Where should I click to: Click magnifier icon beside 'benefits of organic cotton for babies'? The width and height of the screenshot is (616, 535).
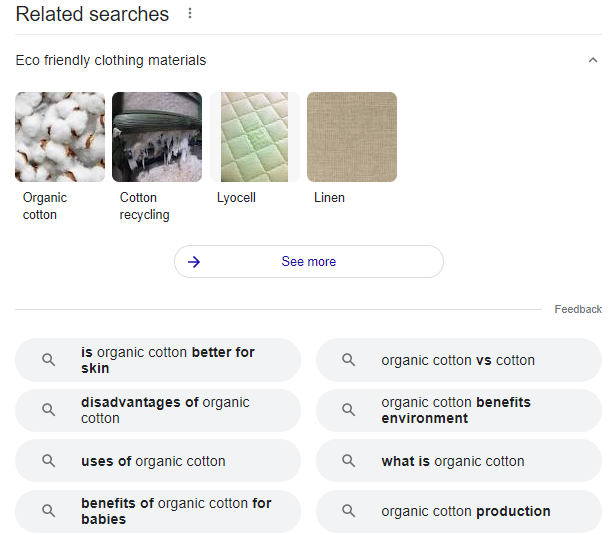[x=48, y=511]
